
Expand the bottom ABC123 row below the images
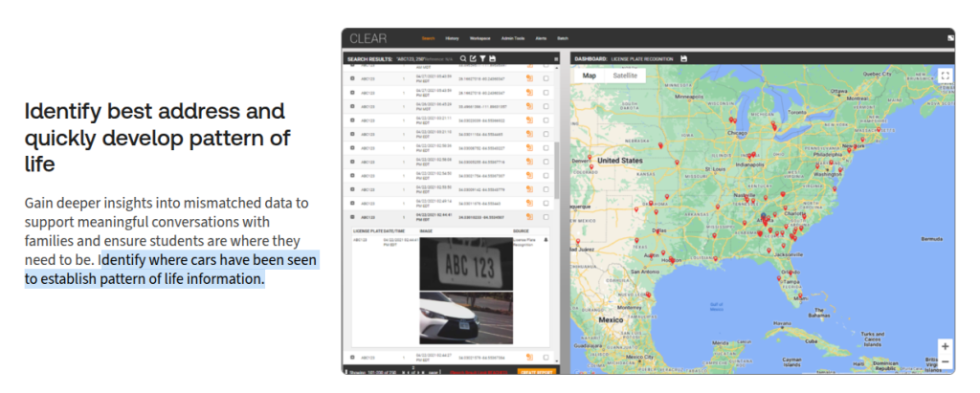tap(353, 357)
